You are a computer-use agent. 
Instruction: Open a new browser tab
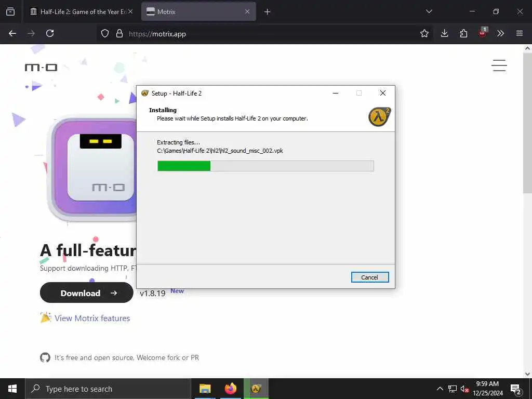268,12
